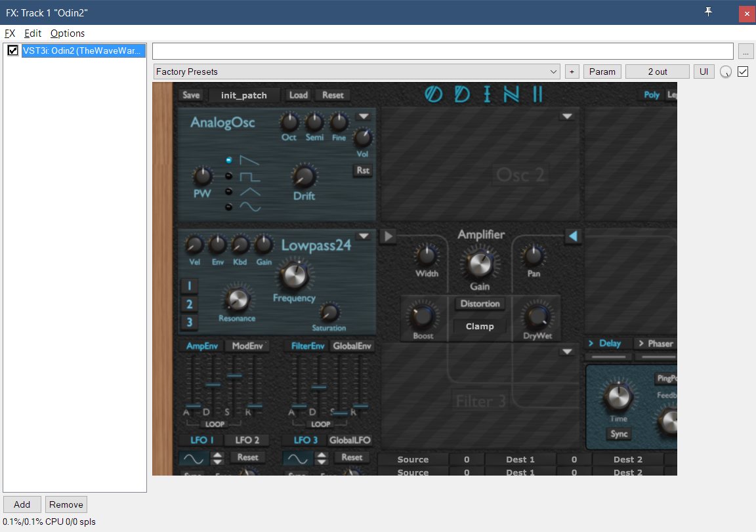756x532 pixels.
Task: Click the Distortion Boost knob
Action: [x=423, y=317]
